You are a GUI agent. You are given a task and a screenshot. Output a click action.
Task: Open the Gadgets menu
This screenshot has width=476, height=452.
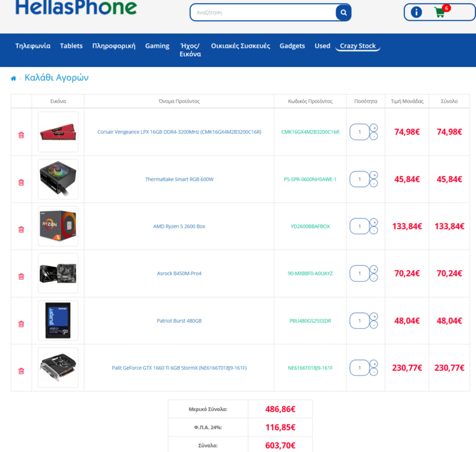coord(292,46)
